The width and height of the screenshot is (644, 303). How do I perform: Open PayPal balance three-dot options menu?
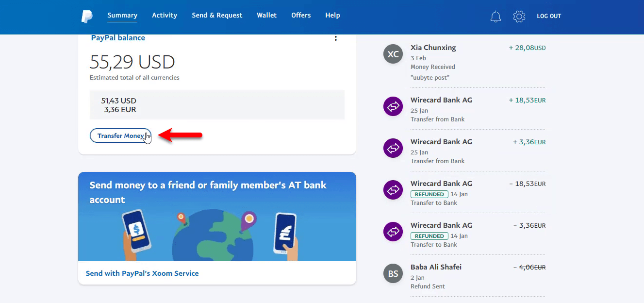(x=335, y=38)
